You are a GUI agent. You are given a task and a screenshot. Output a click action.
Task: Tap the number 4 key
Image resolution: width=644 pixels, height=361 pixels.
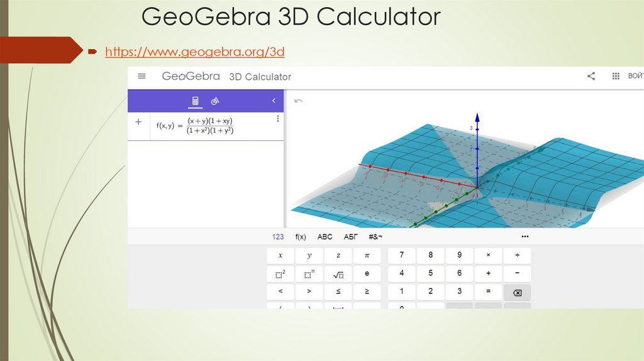pyautogui.click(x=402, y=273)
